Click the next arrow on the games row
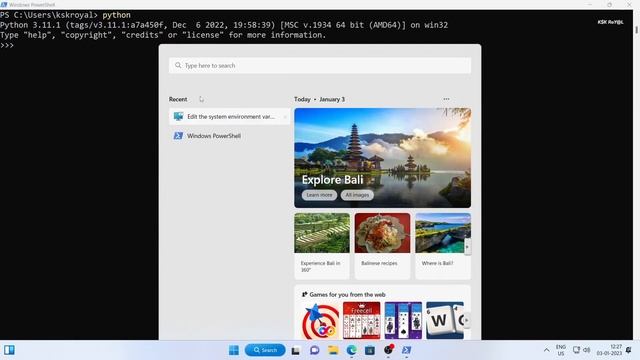 pos(467,320)
